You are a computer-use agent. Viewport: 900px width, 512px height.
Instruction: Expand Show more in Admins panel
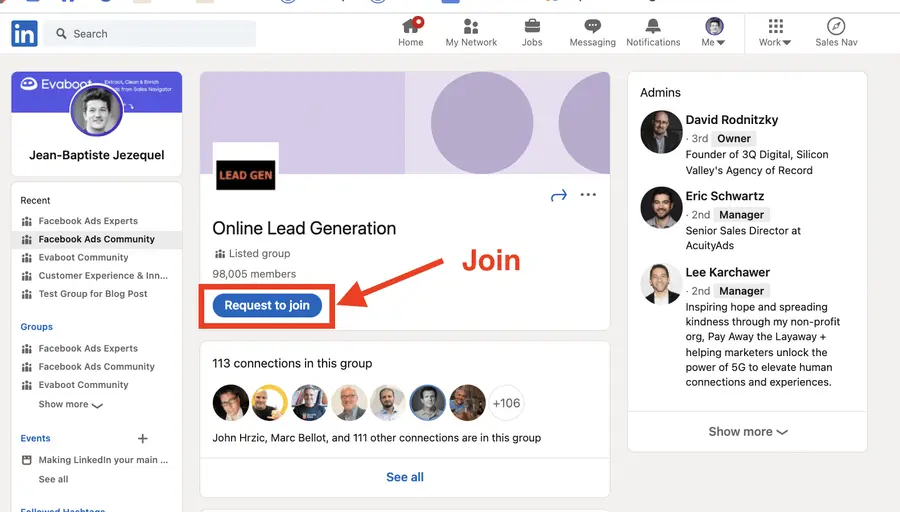(748, 432)
